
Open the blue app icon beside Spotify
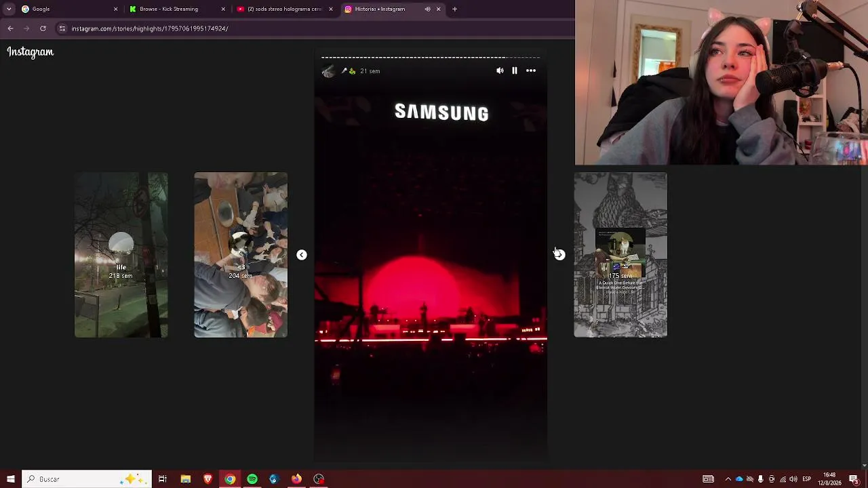tap(274, 479)
